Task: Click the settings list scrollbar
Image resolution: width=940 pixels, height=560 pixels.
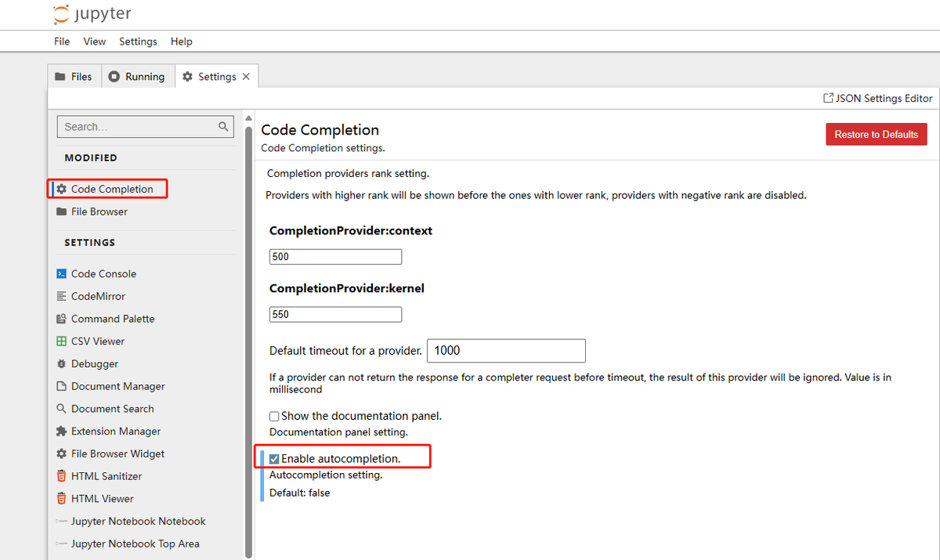Action: tap(249, 341)
